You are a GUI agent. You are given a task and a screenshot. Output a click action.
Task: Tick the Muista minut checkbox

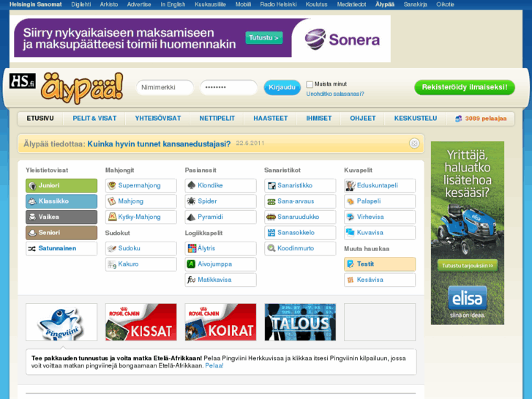pyautogui.click(x=310, y=84)
